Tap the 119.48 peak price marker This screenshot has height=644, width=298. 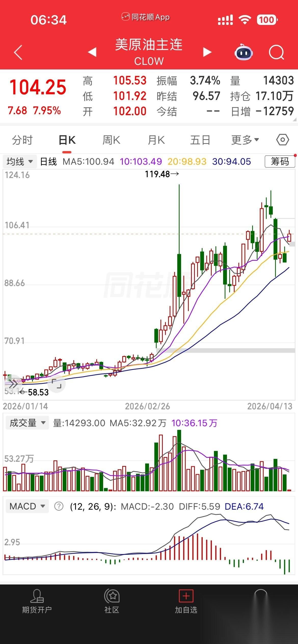[x=162, y=174]
